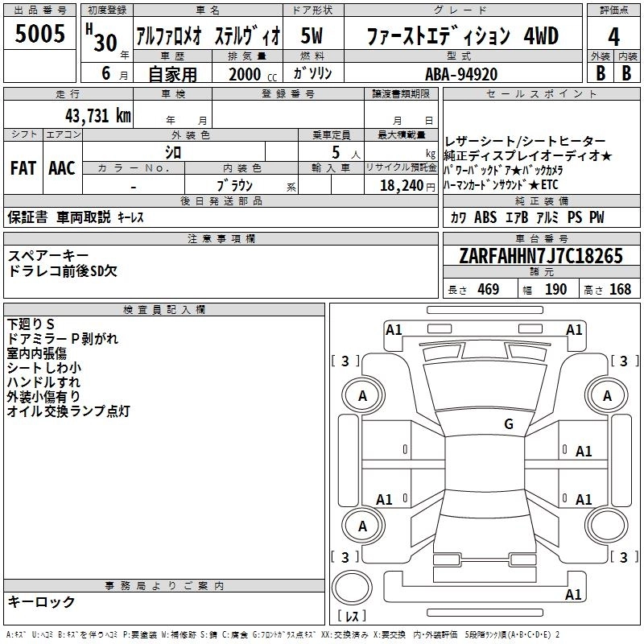Click the A1 mark at bottom right of diagram
Viewport: 644px width, 644px height.
[x=573, y=594]
